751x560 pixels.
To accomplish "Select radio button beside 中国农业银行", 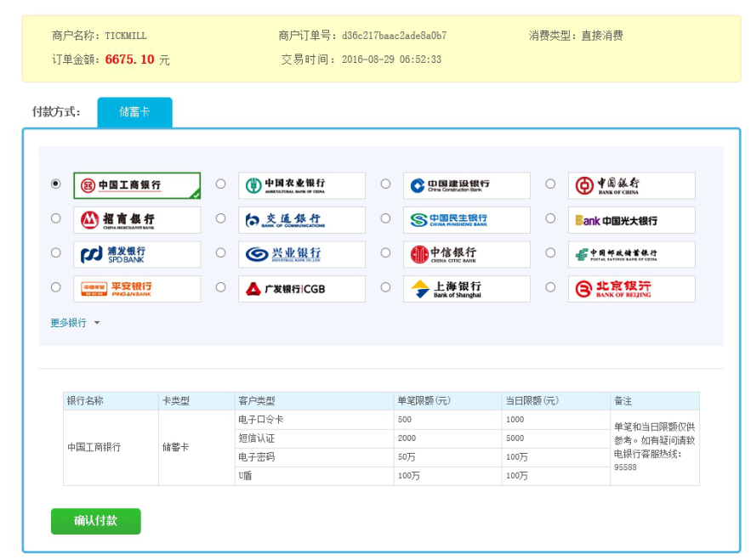I will (221, 184).
